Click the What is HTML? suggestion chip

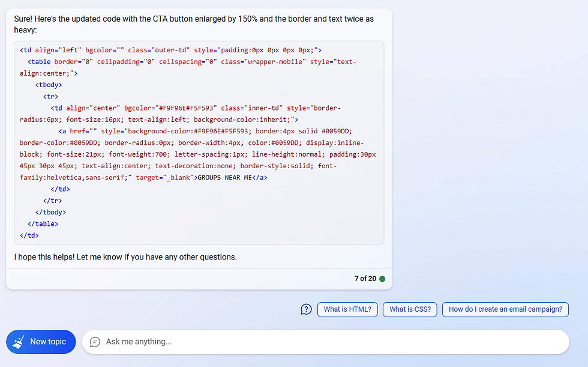click(347, 309)
